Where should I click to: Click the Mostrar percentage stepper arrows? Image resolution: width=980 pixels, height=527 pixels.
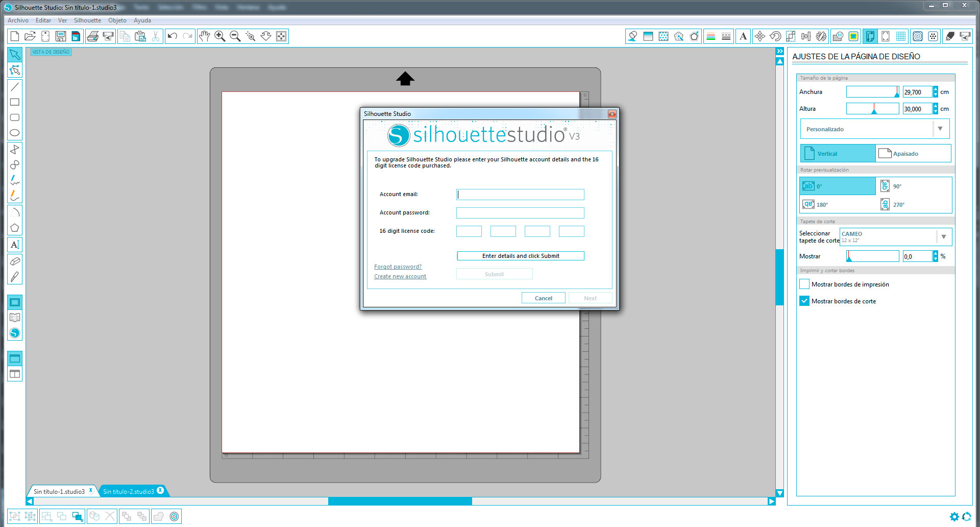[x=935, y=256]
